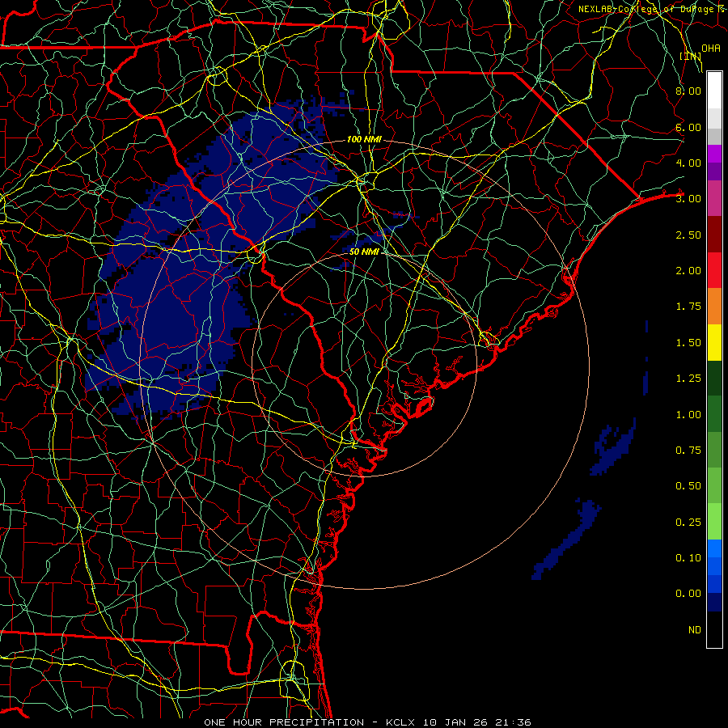
Task: Click the white 8.00 legend color block
Action: (714, 91)
